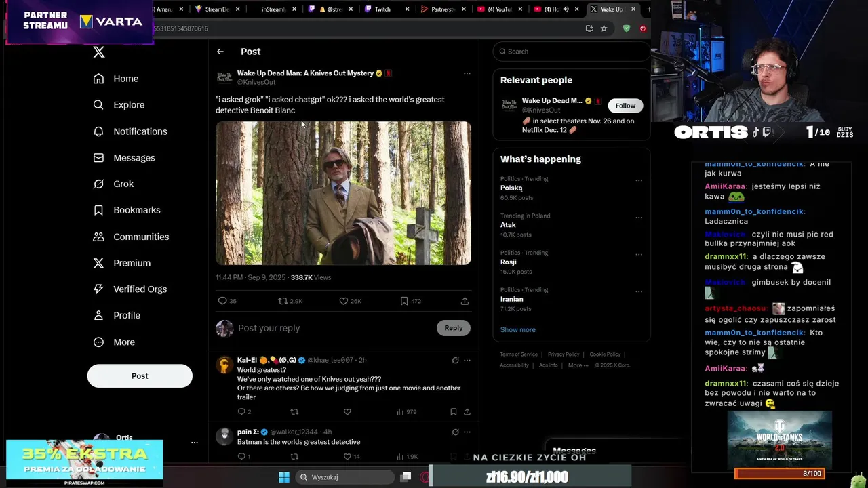Open the Benoit Blanc forest image
Image resolution: width=868 pixels, height=488 pixels.
(x=343, y=193)
